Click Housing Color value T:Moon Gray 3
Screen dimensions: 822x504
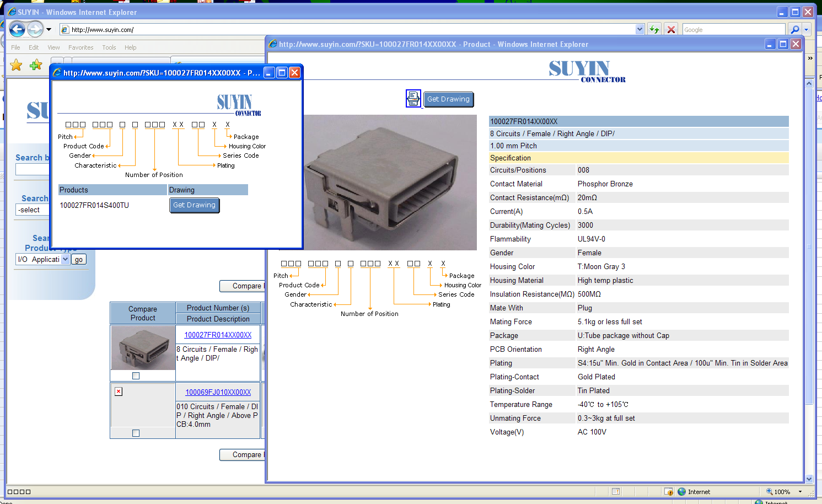601,267
